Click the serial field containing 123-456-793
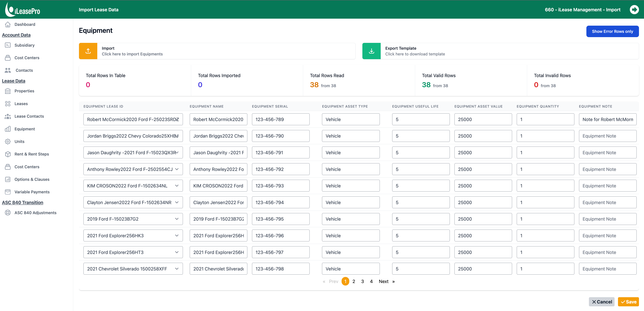The height and width of the screenshot is (311, 644). click(281, 186)
